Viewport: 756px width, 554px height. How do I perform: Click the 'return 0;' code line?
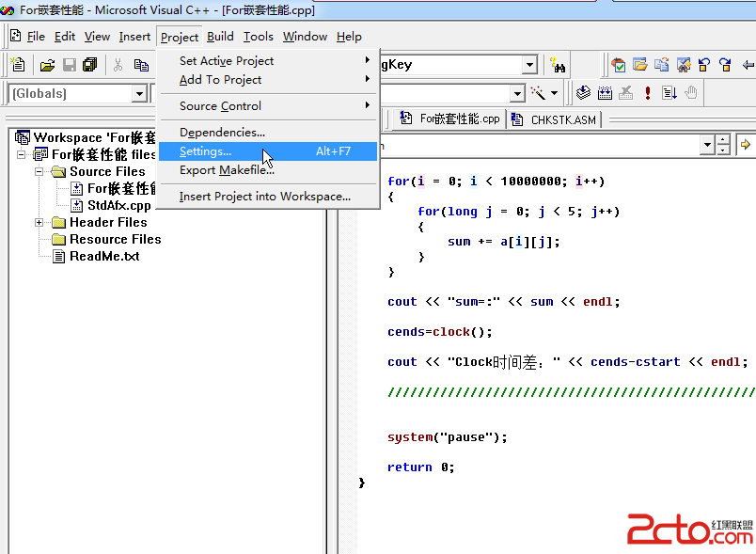pyautogui.click(x=420, y=467)
